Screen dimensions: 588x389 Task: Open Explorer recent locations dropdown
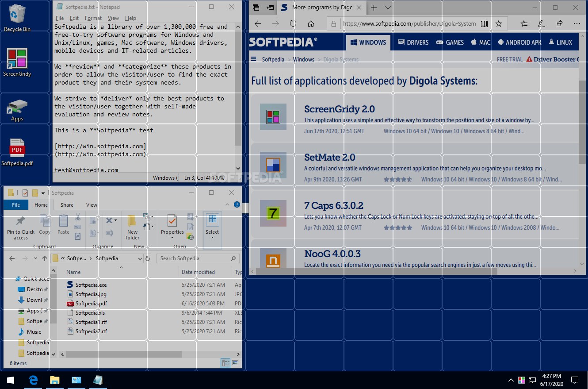pyautogui.click(x=36, y=258)
